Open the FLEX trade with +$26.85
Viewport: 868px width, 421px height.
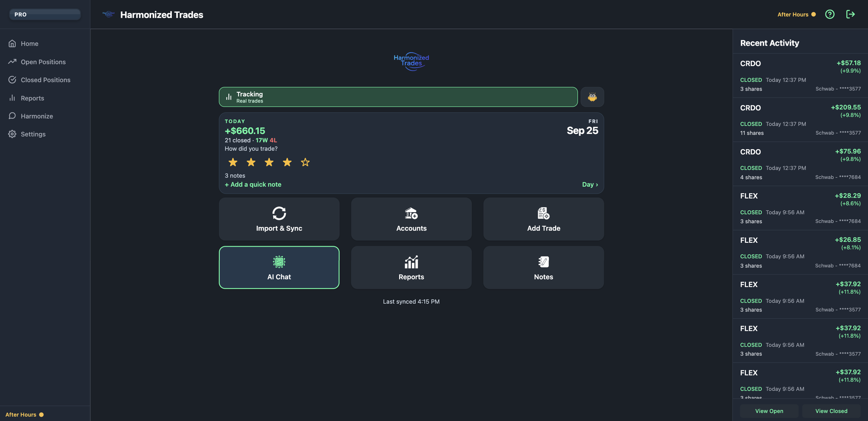click(x=800, y=252)
